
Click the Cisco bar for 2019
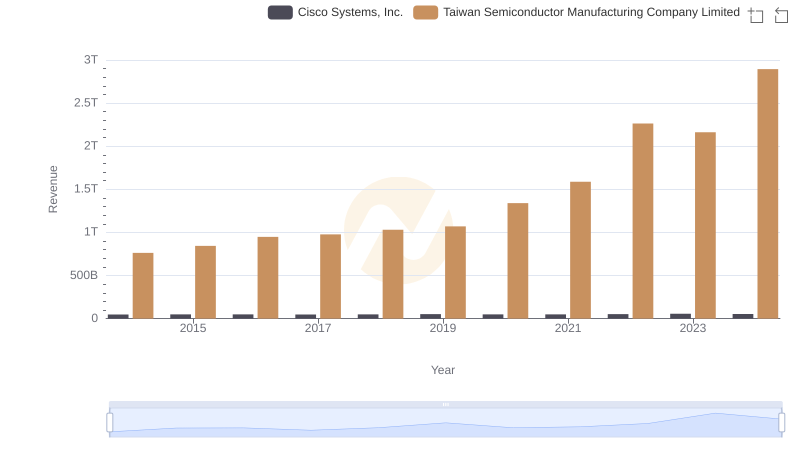point(431,316)
